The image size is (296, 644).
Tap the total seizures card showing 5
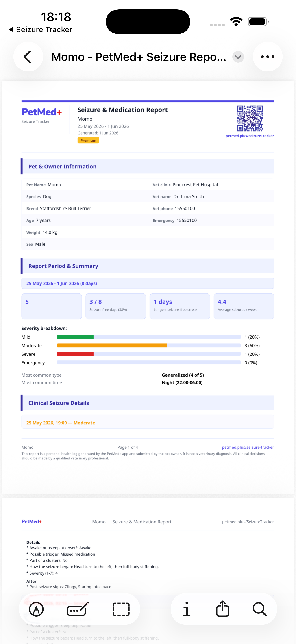(52, 306)
